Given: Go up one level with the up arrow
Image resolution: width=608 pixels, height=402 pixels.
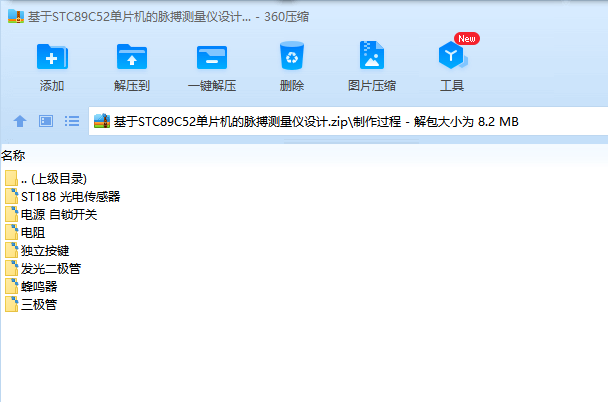Looking at the screenshot, I should (20, 121).
